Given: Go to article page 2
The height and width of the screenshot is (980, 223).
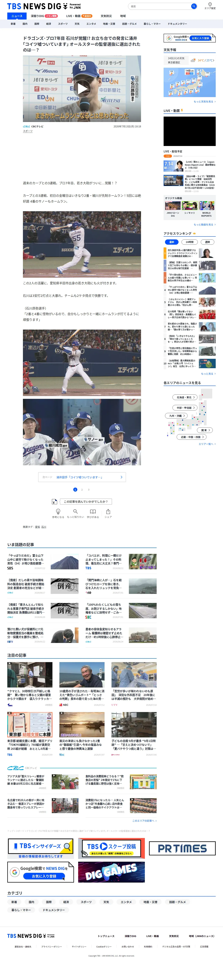Looking at the screenshot, I should (82, 490).
